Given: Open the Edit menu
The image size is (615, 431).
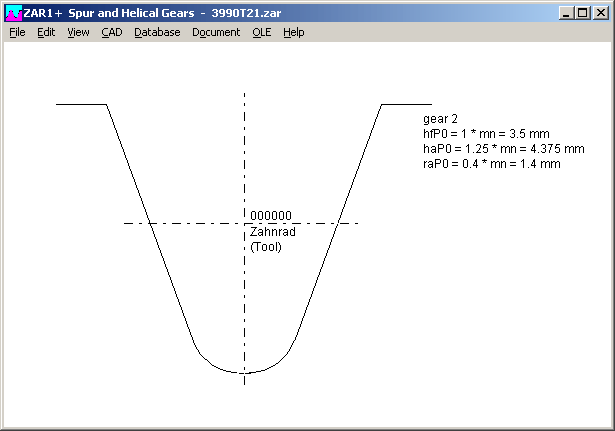Looking at the screenshot, I should click(46, 32).
